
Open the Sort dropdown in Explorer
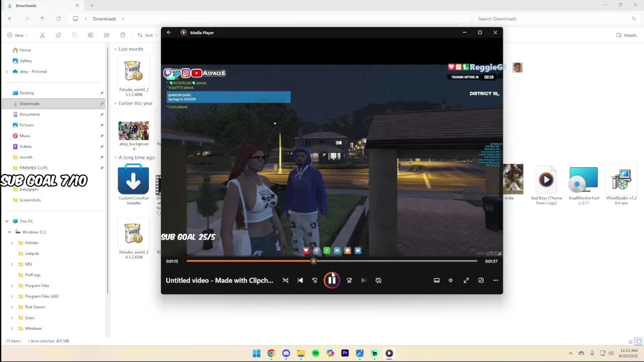tap(146, 35)
